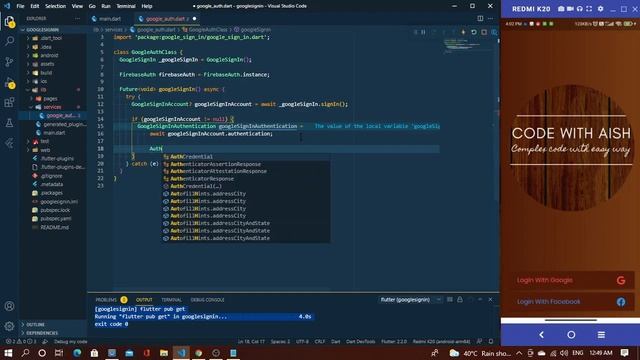The width and height of the screenshot is (640, 360).
Task: Open the widget inspector debug icon
Action: pos(494,32)
